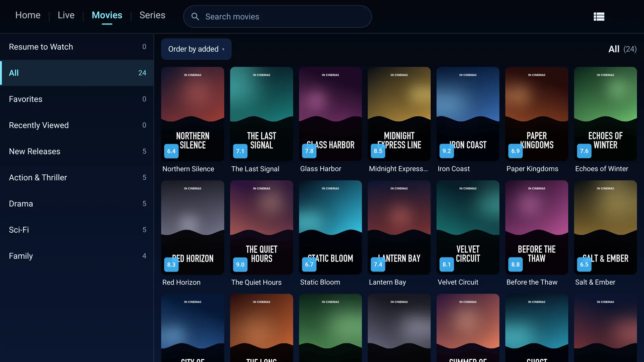The image size is (644, 362).
Task: Open the Order by added dropdown
Action: pyautogui.click(x=196, y=49)
